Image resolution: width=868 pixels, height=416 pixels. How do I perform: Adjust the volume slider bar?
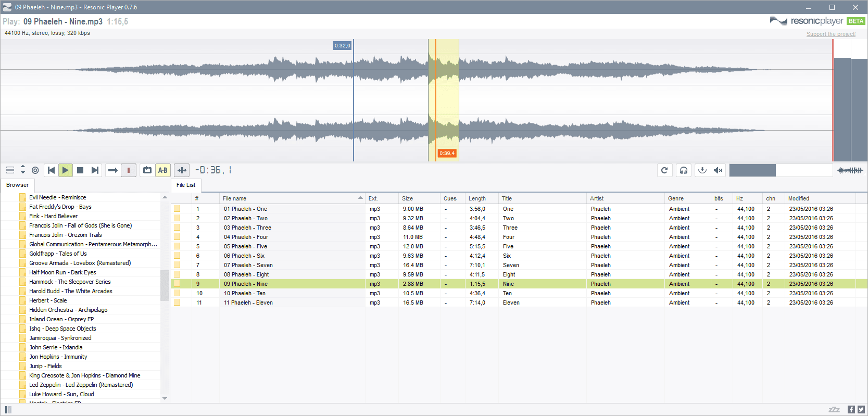click(x=781, y=170)
